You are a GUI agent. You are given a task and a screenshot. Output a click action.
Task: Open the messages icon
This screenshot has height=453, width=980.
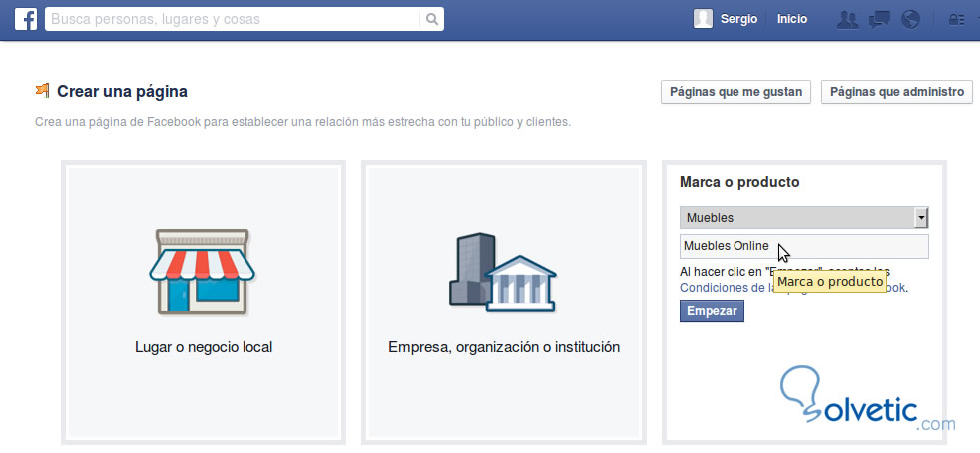pyautogui.click(x=879, y=20)
